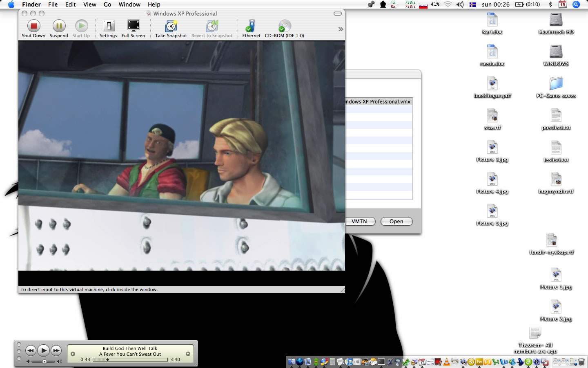The height and width of the screenshot is (368, 588).
Task: Open the battery status menu
Action: 528,4
